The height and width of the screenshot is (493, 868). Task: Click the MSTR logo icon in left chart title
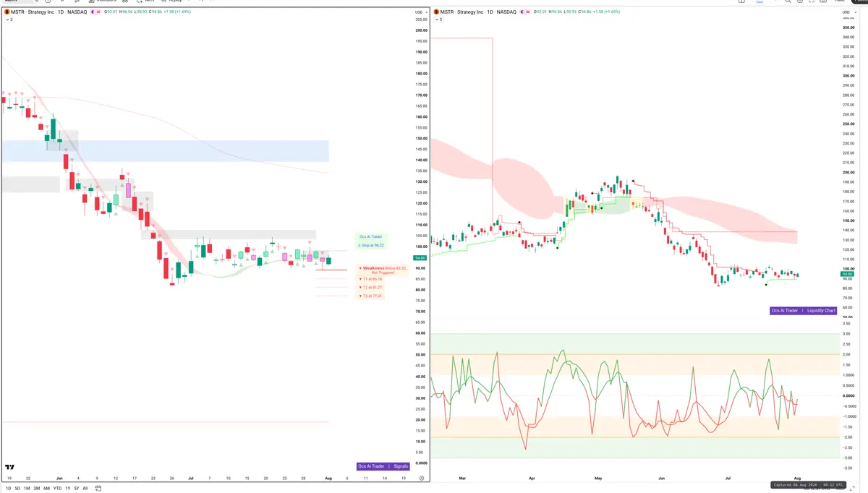[x=7, y=12]
